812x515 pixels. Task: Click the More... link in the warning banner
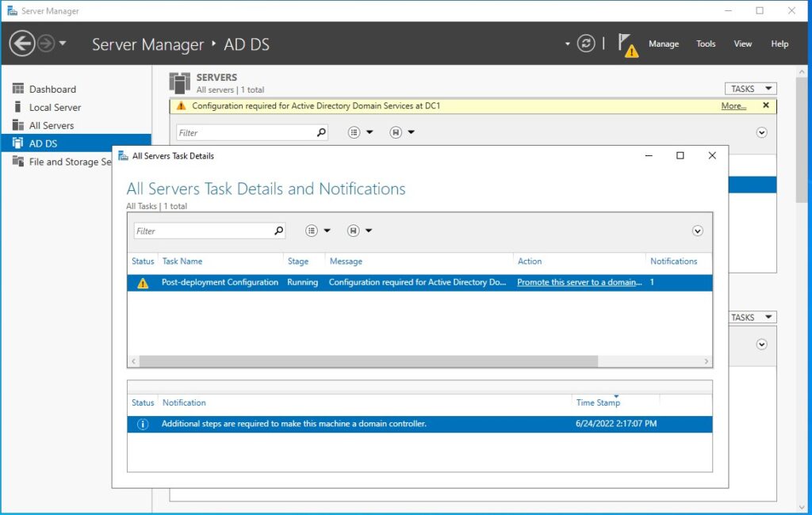click(733, 105)
